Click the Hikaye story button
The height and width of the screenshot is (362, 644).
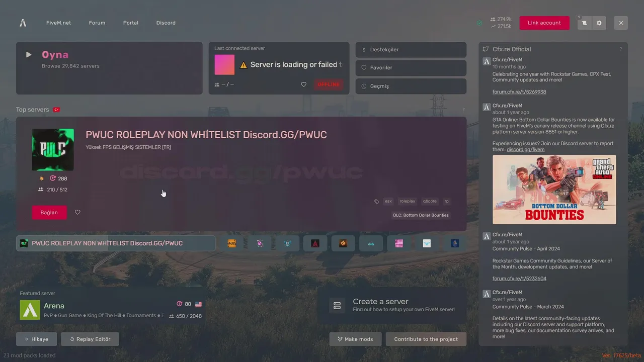(x=36, y=339)
